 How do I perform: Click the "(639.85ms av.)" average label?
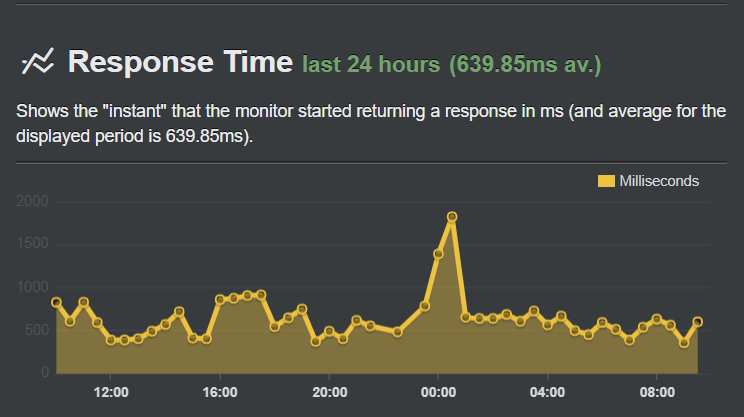tap(525, 65)
